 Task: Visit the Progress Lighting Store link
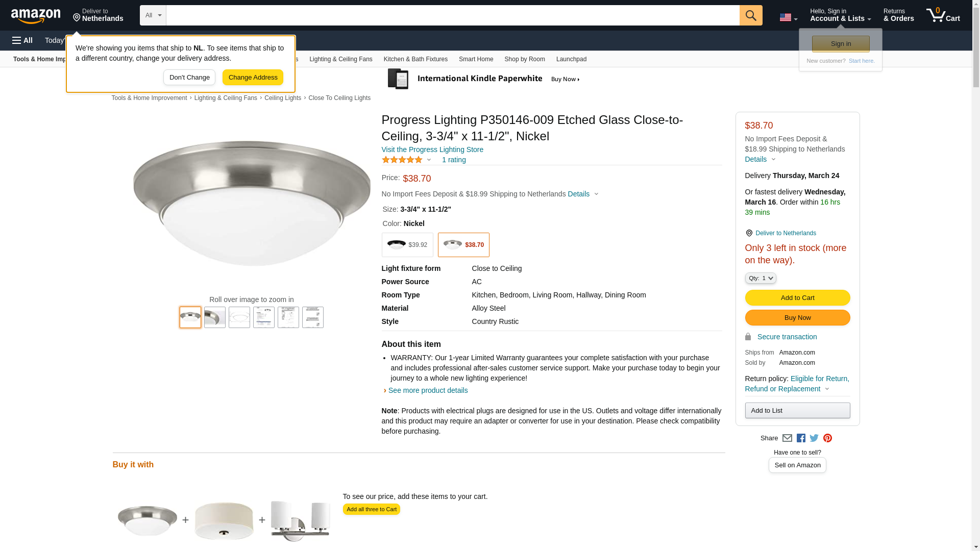click(x=432, y=149)
